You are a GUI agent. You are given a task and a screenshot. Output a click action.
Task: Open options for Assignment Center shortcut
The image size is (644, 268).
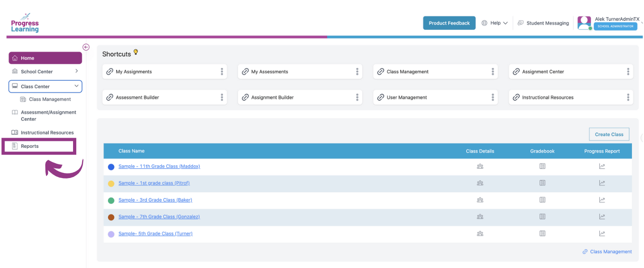(628, 72)
